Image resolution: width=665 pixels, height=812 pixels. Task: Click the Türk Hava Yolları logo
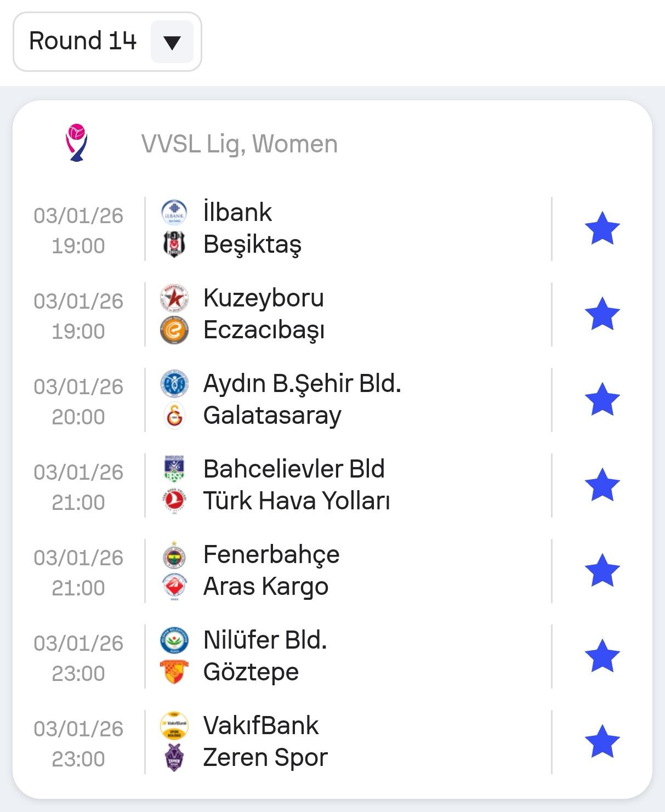tap(174, 501)
